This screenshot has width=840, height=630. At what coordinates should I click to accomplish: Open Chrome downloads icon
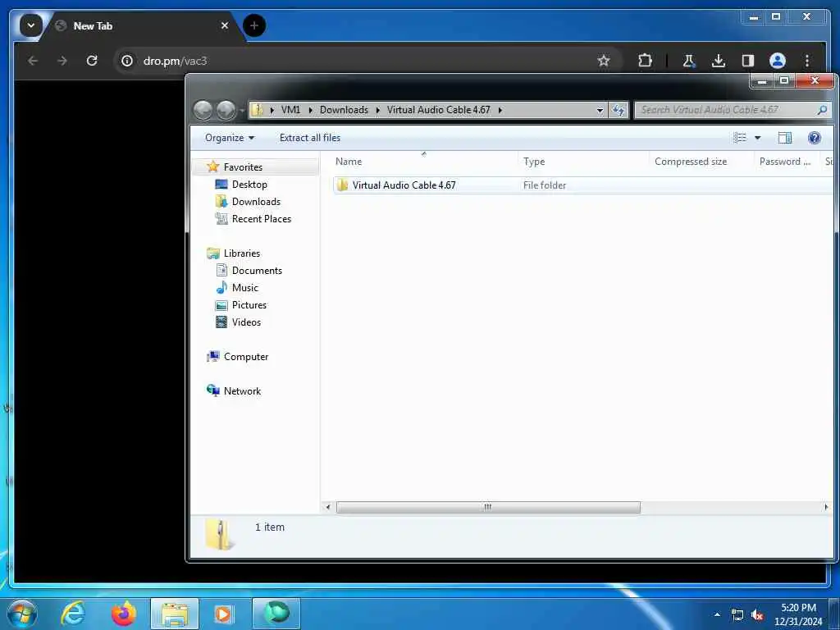click(x=719, y=61)
